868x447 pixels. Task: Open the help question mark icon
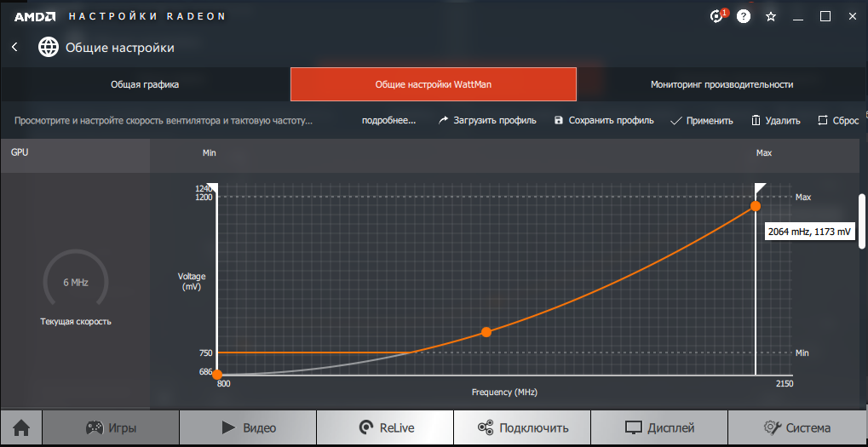point(744,16)
